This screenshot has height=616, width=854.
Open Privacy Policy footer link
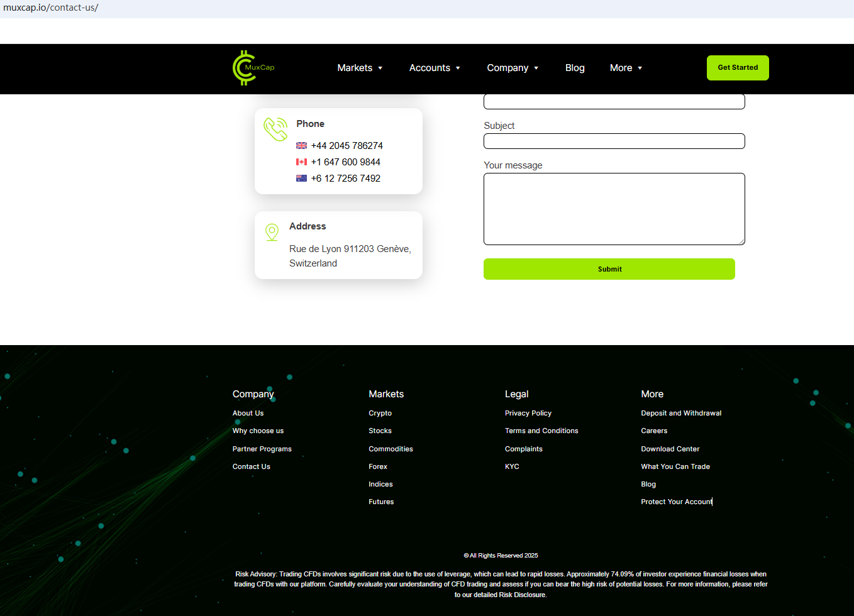[x=528, y=413]
